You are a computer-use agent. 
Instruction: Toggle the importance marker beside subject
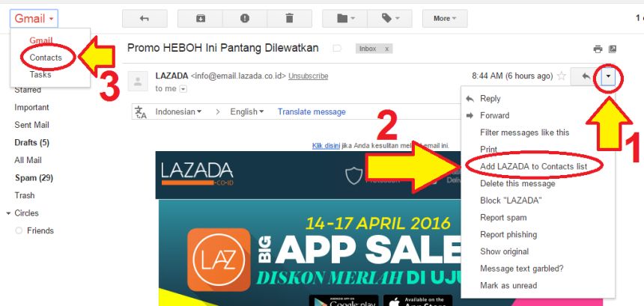click(x=337, y=49)
